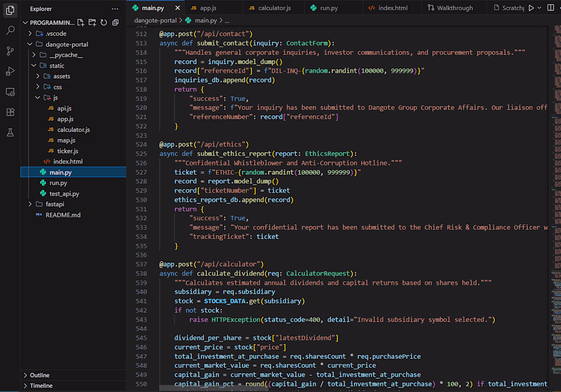Open Remote Explorer view icon
Image resolution: width=561 pixels, height=392 pixels.
click(x=10, y=92)
